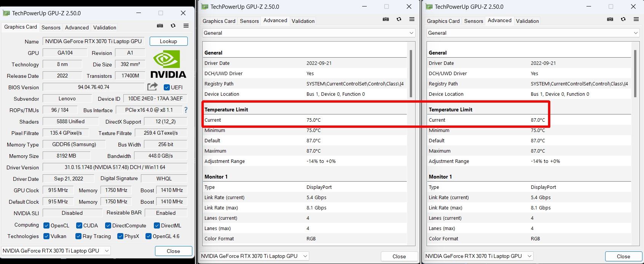Click the Bandwidth 448.0 GB/s field
Viewport: 644px width, 264px height.
click(x=160, y=156)
